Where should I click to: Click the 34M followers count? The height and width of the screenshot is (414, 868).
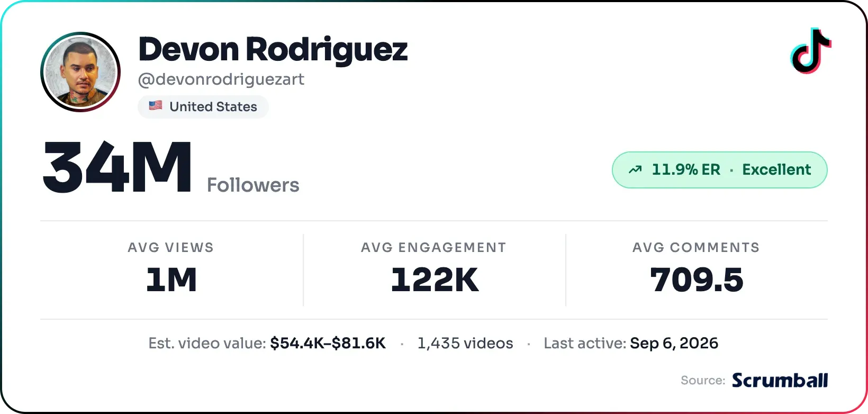coord(117,167)
